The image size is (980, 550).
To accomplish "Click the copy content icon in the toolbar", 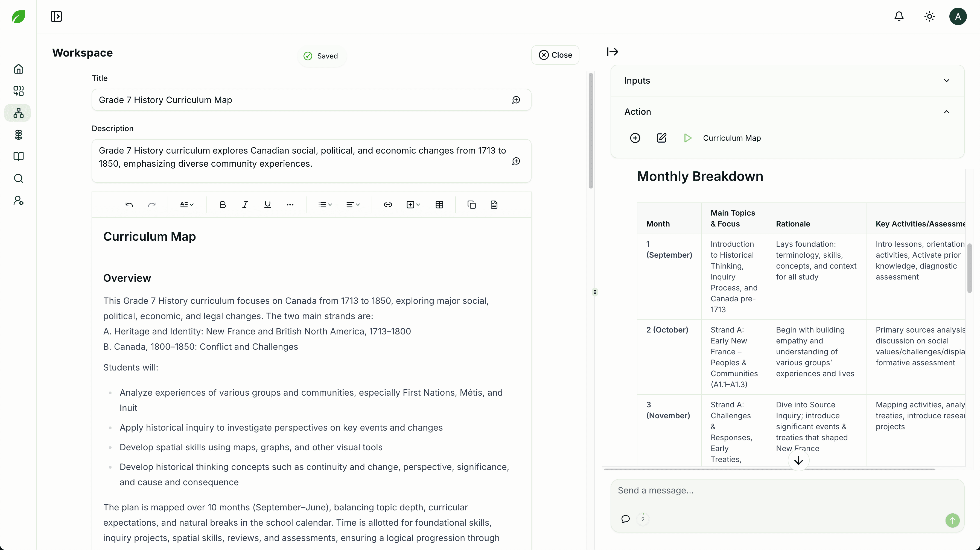I will 471,205.
